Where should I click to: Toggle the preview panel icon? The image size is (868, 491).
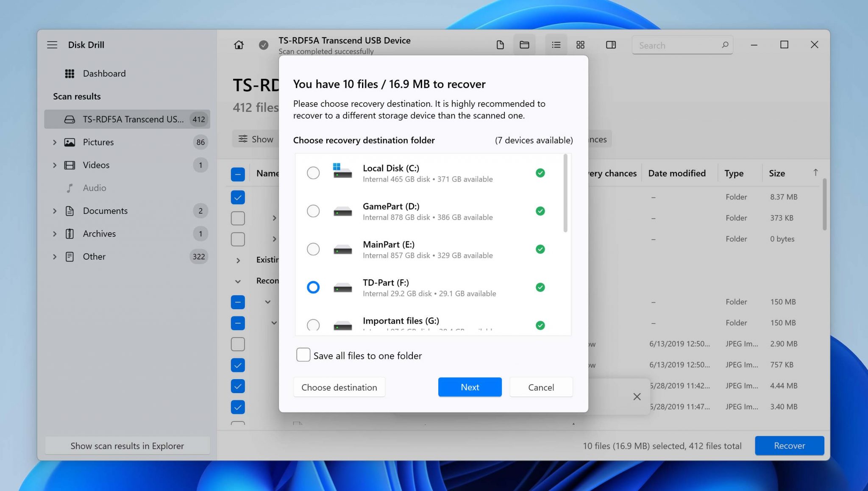(x=610, y=44)
